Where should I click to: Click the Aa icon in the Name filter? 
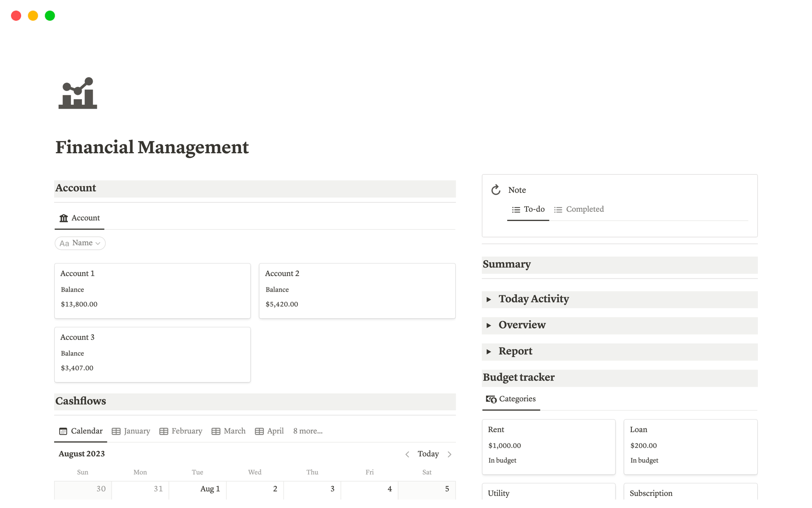[65, 243]
